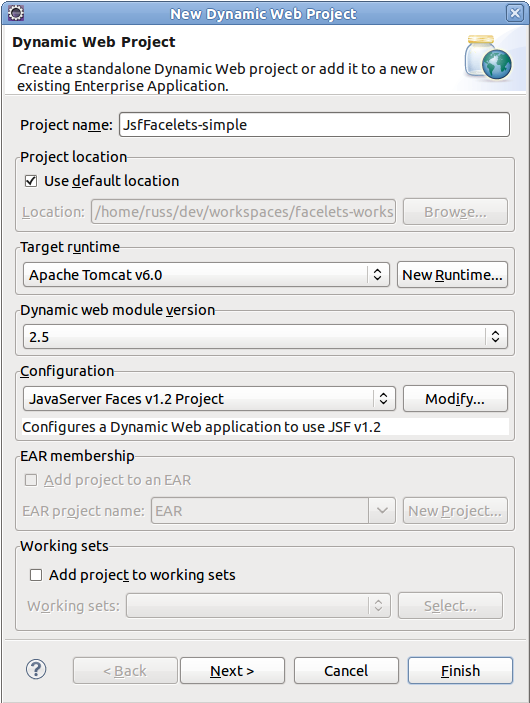The image size is (530, 703).
Task: Cancel the project wizard
Action: tap(346, 671)
